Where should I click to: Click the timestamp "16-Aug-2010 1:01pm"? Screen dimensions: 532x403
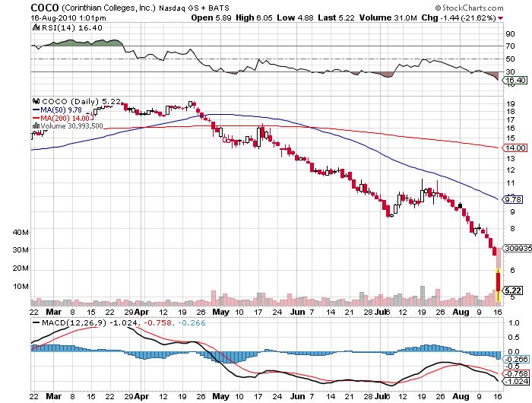68,18
